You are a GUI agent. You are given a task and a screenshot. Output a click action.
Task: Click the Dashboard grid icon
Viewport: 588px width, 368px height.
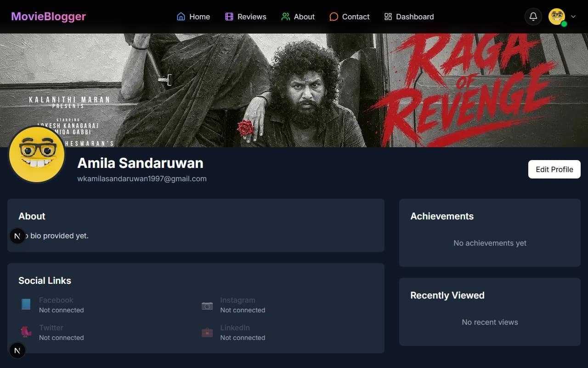pos(388,17)
